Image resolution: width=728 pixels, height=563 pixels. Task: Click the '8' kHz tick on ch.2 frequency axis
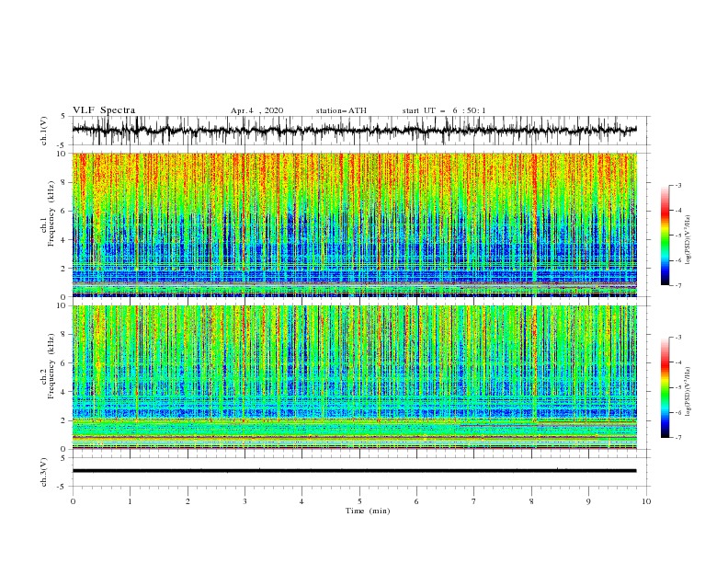[64, 335]
